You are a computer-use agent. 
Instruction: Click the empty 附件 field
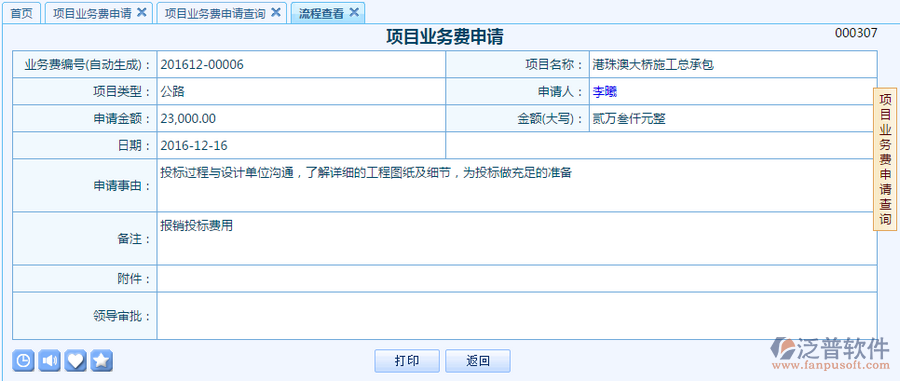point(517,279)
